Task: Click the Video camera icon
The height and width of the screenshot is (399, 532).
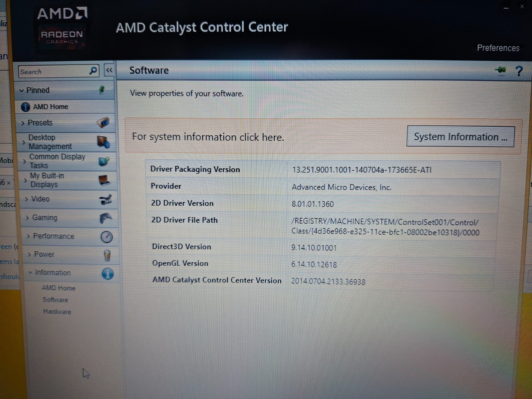Action: (106, 199)
